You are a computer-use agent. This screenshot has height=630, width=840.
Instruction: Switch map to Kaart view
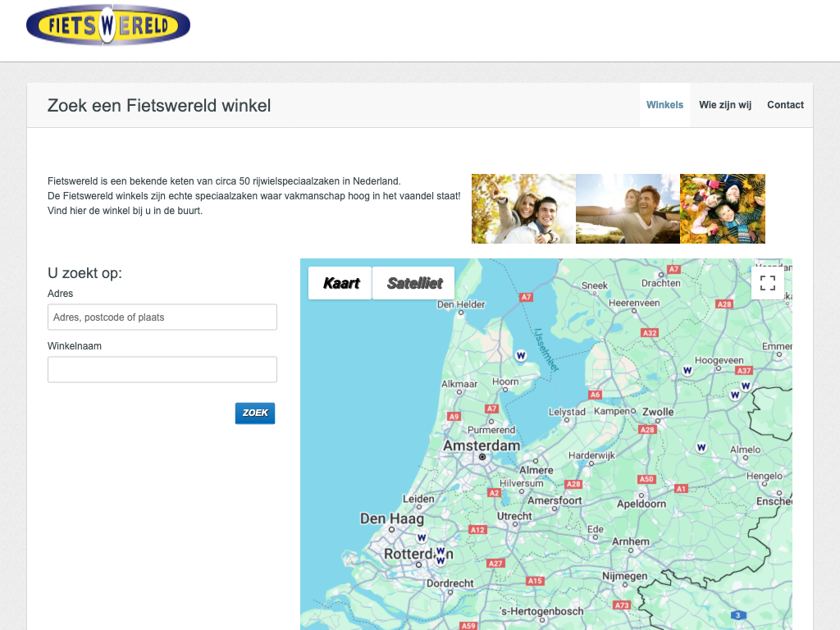(341, 283)
